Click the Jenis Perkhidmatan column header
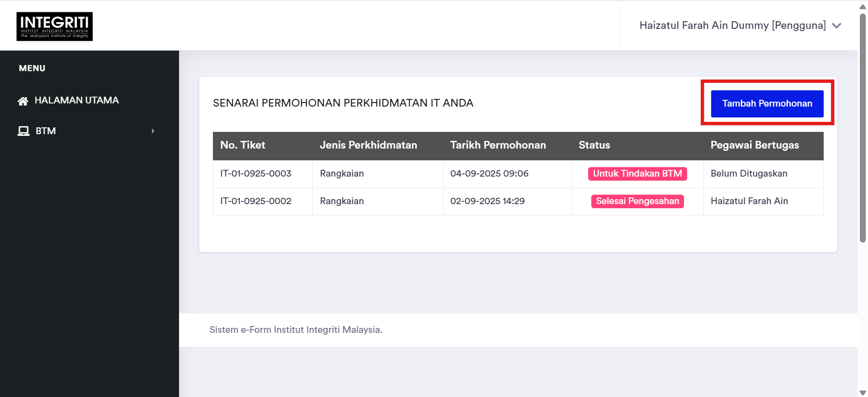The image size is (868, 397). coord(368,145)
